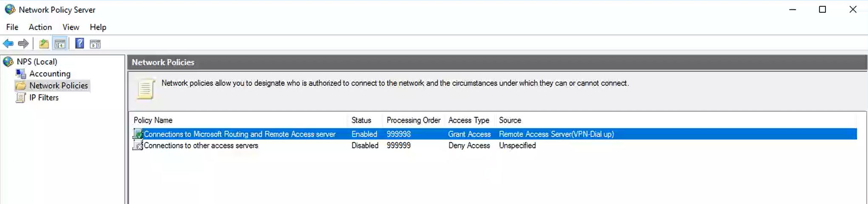Open the IP Filters node
The image size is (868, 204).
[x=43, y=97]
